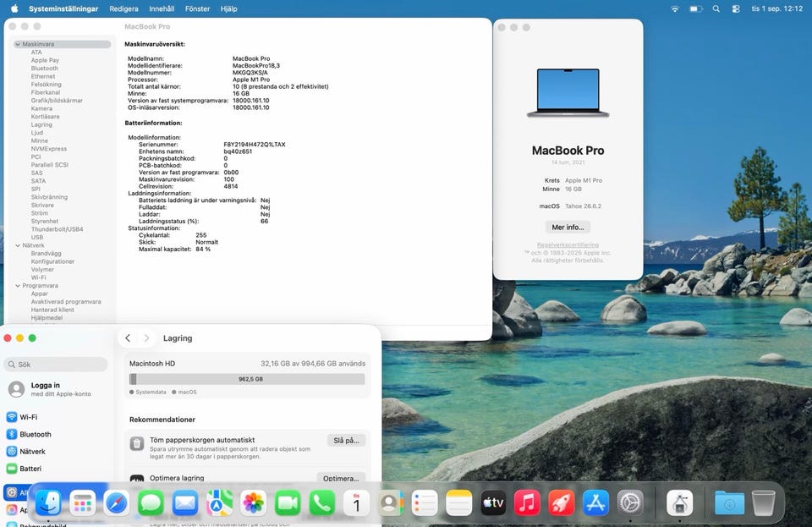Viewport: 812px width, 527px height.
Task: Click the Optimera... button for Optimera lagring
Action: [x=341, y=478]
